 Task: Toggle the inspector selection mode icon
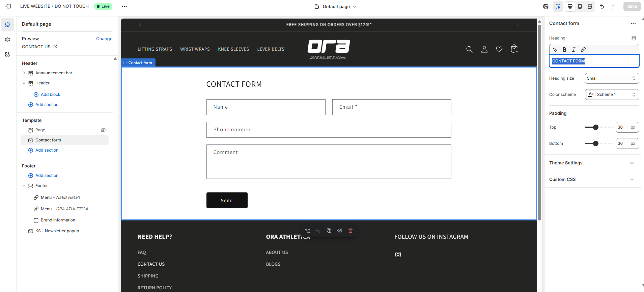point(558,6)
